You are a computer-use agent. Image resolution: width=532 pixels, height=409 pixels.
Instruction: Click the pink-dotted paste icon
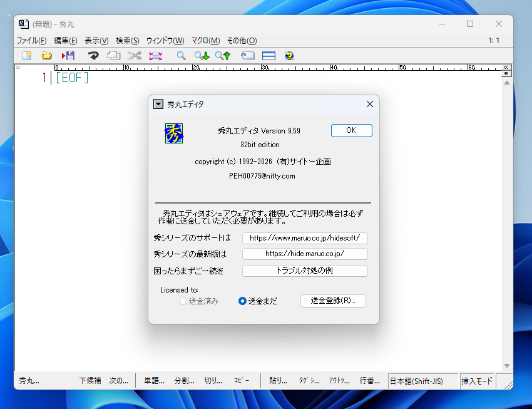(155, 56)
